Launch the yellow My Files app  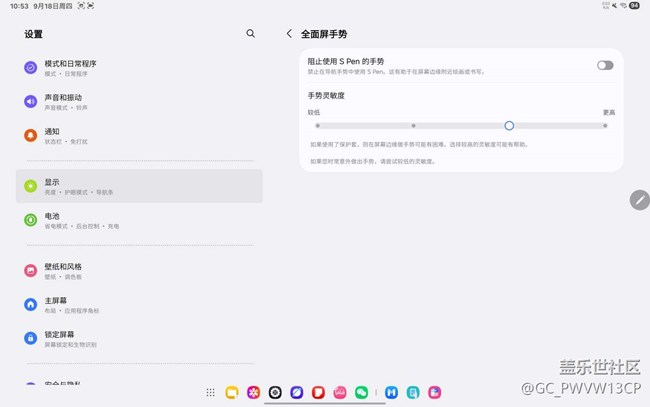tap(232, 393)
